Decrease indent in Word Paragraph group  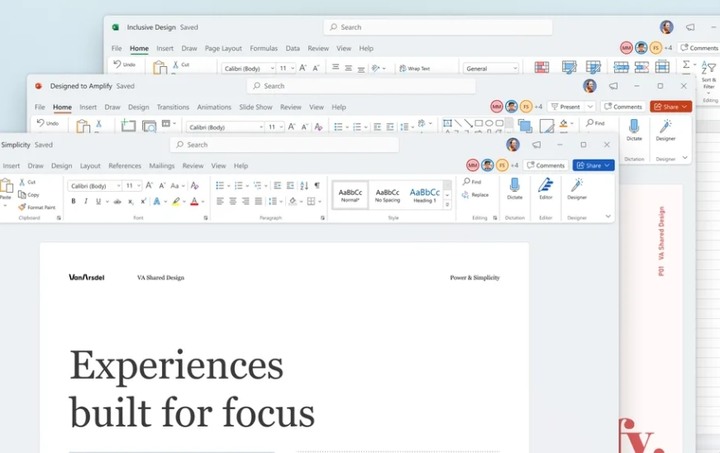pos(277,185)
